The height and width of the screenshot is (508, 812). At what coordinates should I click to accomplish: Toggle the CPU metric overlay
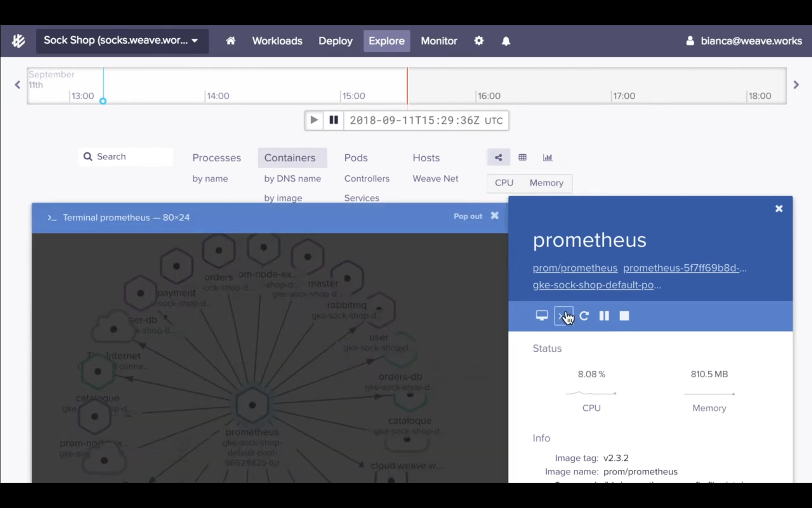504,183
